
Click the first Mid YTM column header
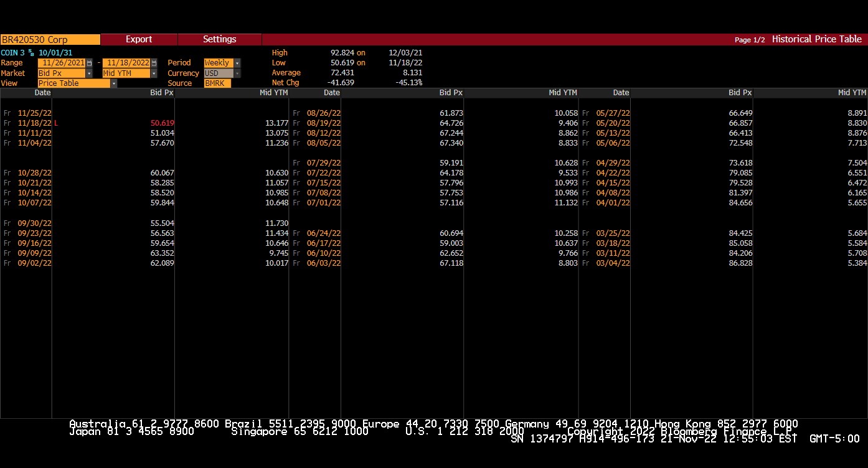273,93
